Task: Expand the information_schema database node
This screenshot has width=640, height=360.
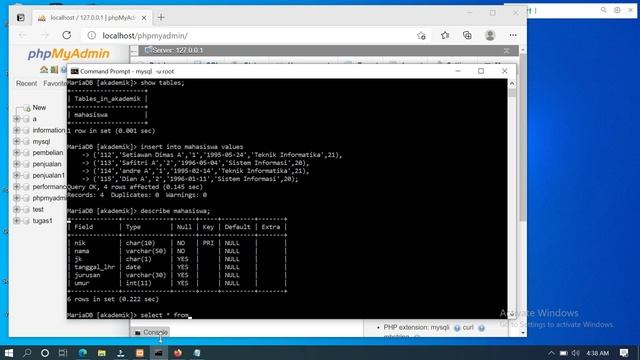Action: point(17,130)
